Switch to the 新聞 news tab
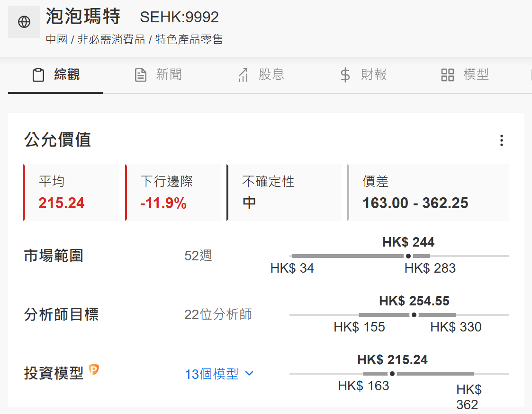532x414 pixels. (158, 75)
